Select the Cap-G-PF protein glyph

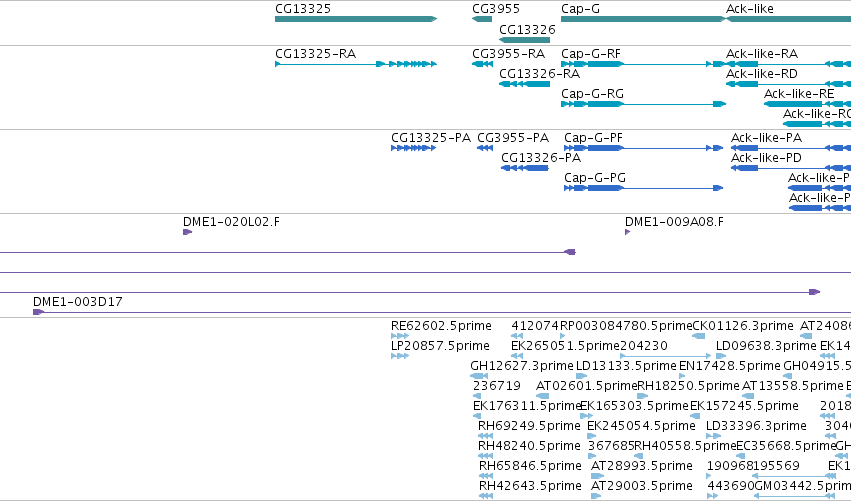coord(644,148)
